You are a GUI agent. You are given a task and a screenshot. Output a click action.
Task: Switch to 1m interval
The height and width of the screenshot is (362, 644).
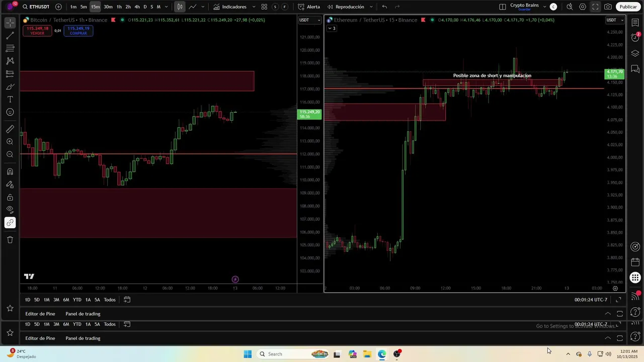(x=73, y=7)
